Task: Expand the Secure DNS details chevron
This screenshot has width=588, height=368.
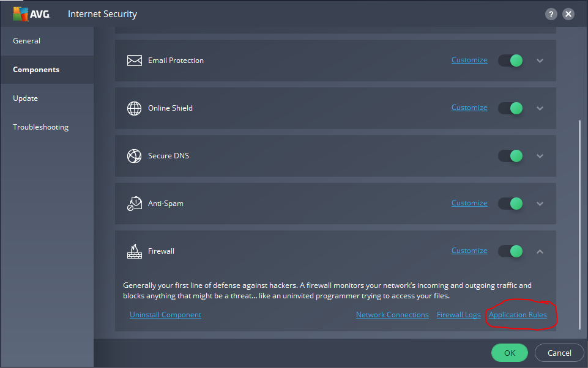Action: 540,156
